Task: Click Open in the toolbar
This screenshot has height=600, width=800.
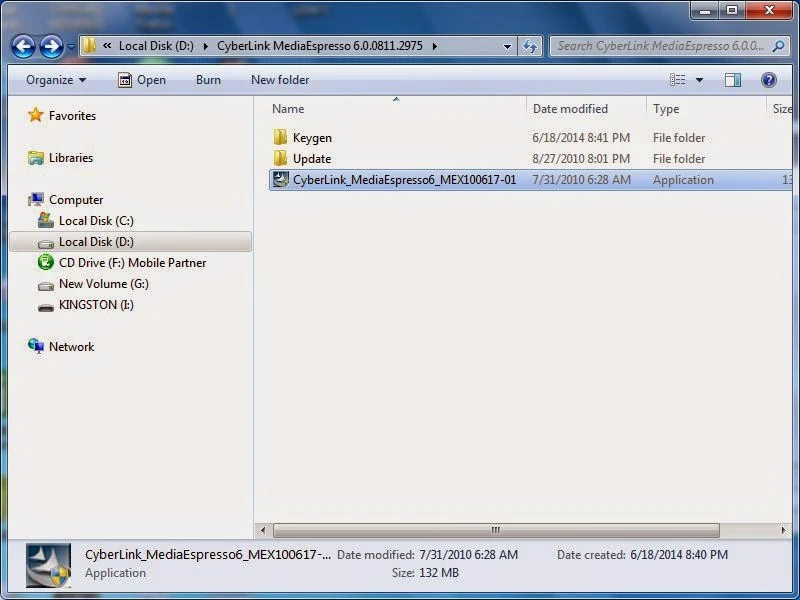Action: pyautogui.click(x=142, y=80)
